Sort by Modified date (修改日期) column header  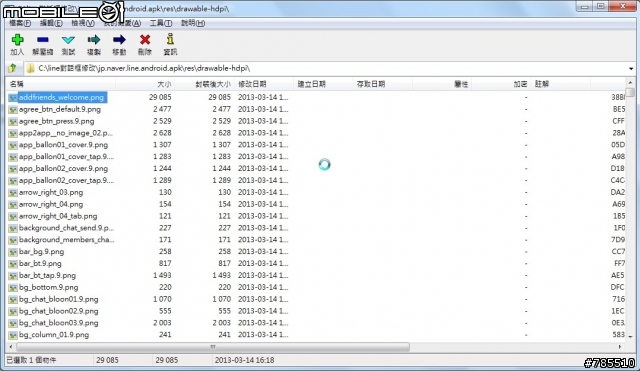(264, 84)
